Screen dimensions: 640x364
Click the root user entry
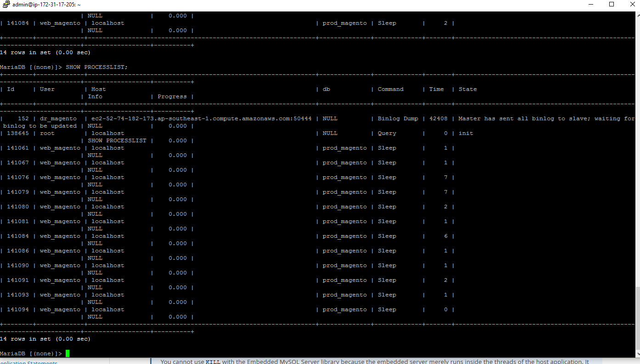[47, 133]
